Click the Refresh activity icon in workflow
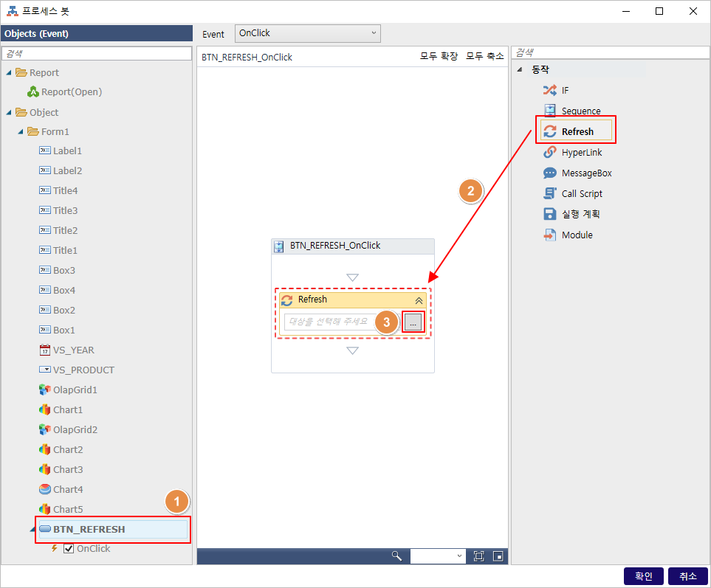711x588 pixels. [287, 300]
